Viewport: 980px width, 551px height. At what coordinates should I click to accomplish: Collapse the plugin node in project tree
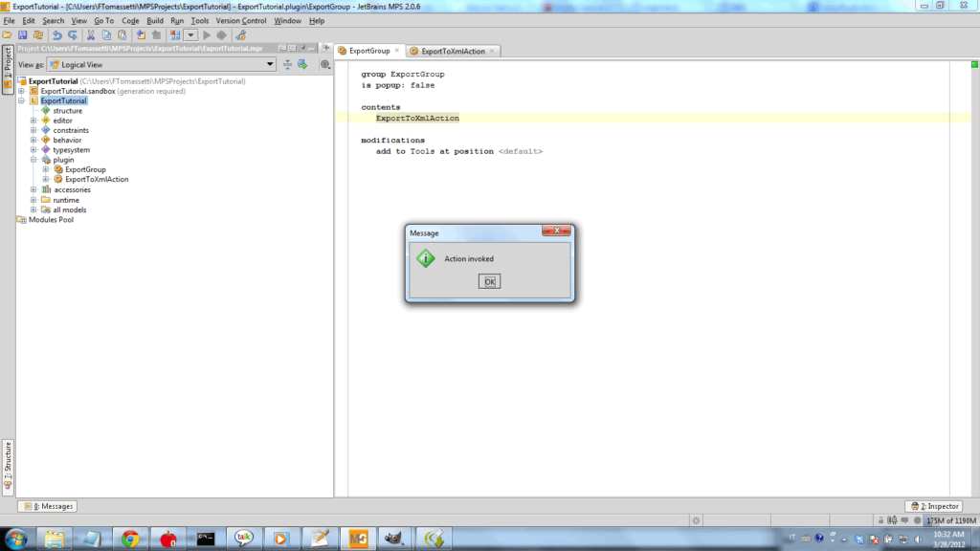click(x=33, y=160)
